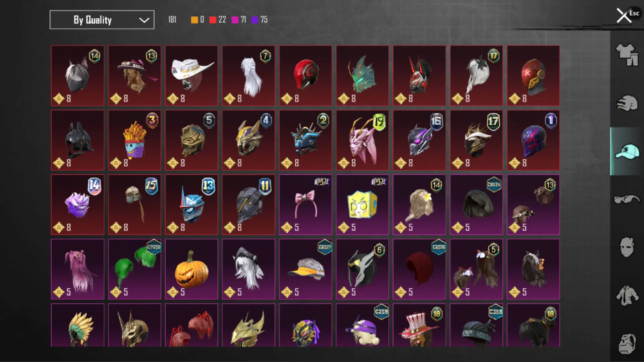Select the pink bow headband item

tap(306, 204)
